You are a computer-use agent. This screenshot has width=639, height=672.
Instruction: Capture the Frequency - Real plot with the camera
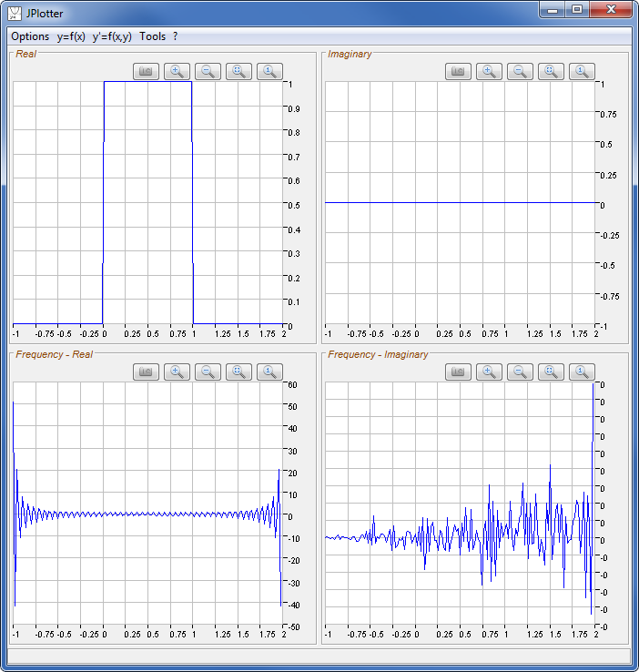146,372
